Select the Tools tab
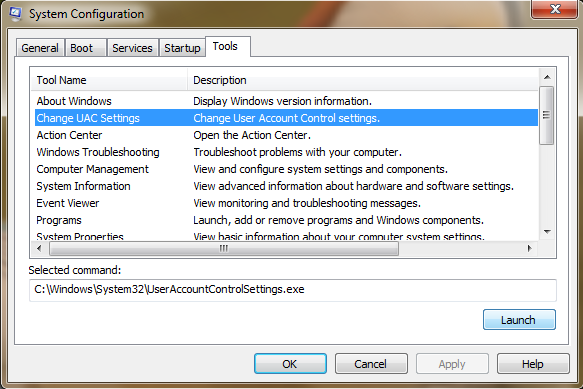The width and height of the screenshot is (583, 389). click(228, 46)
